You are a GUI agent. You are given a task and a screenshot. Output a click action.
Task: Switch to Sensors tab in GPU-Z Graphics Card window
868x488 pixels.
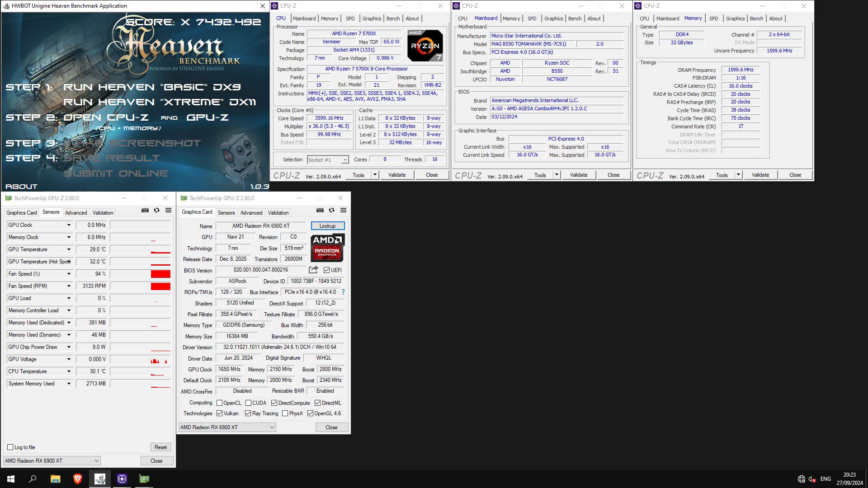point(226,213)
